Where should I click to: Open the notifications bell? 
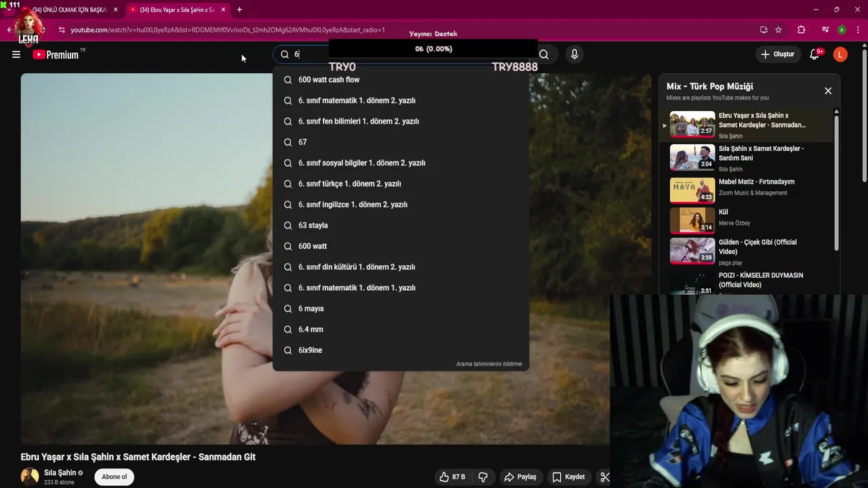[x=814, y=54]
